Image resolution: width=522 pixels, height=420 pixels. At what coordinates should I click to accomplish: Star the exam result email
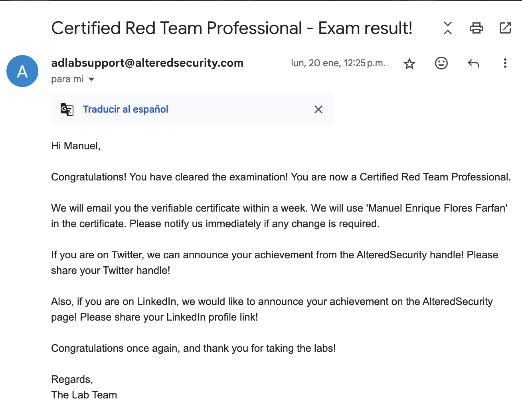pos(409,63)
